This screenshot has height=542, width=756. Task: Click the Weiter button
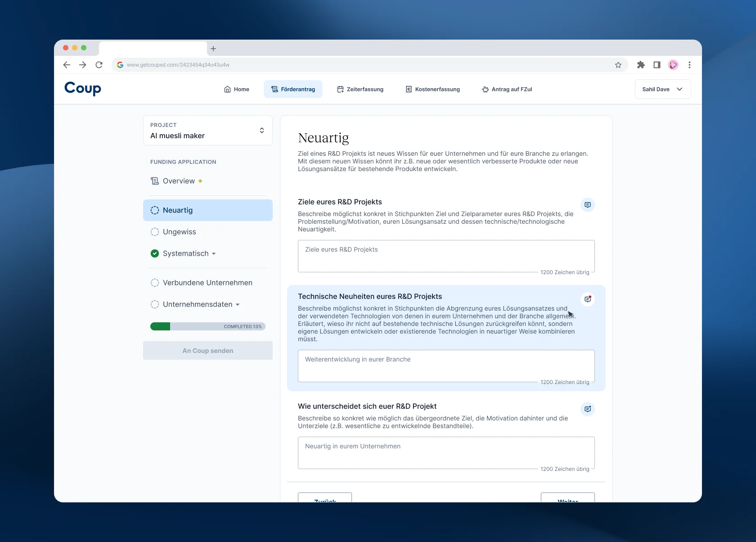[x=568, y=498]
